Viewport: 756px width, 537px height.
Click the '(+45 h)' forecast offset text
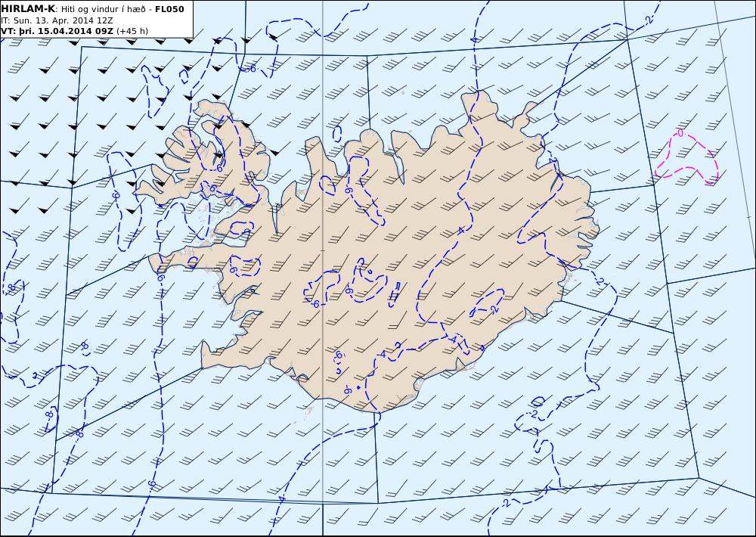pos(132,31)
